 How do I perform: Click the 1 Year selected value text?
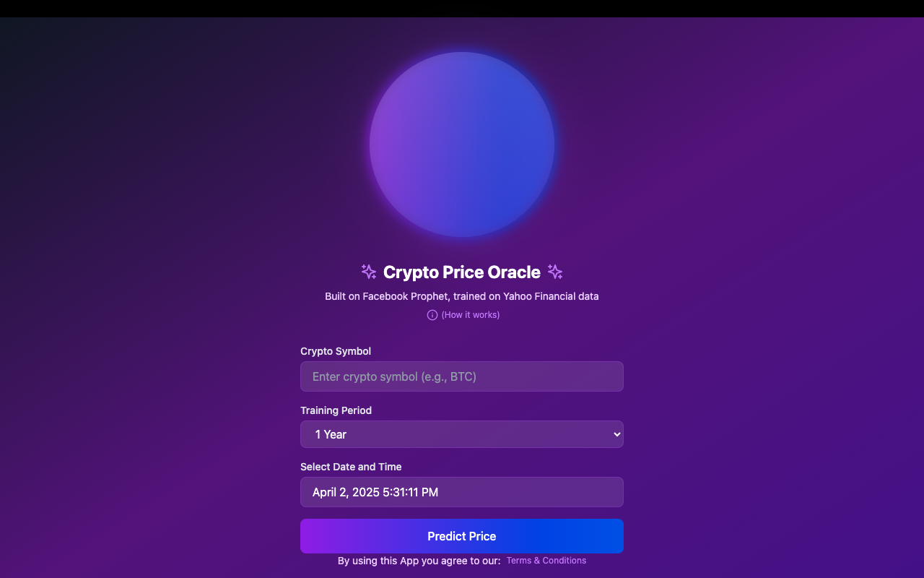pos(331,434)
